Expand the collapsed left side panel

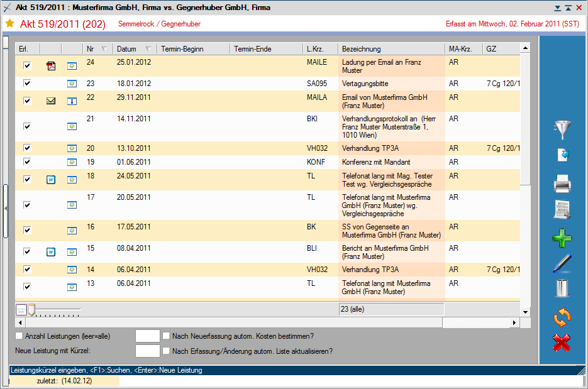point(5,207)
